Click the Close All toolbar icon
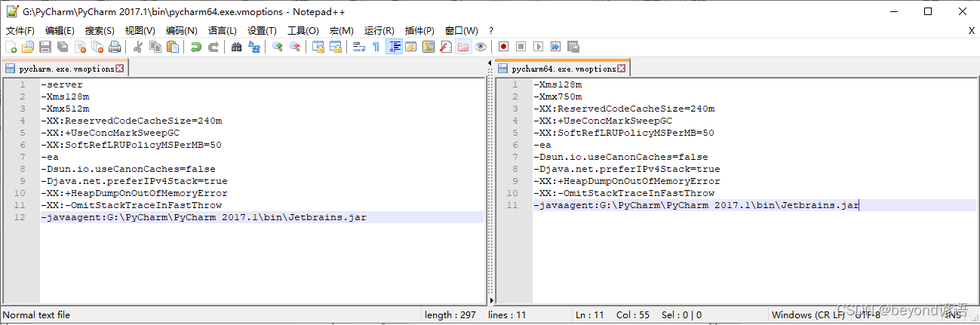 97,47
